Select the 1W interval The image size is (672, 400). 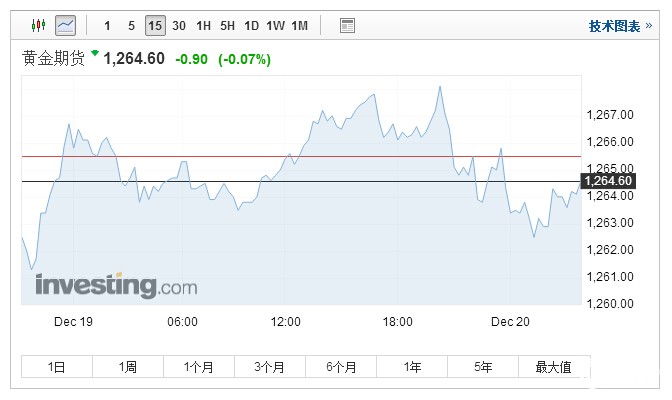276,25
